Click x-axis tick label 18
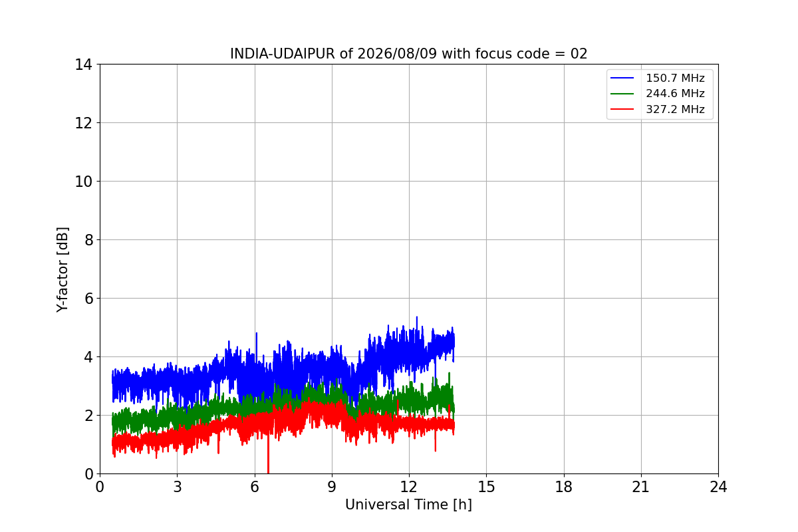 (564, 487)
